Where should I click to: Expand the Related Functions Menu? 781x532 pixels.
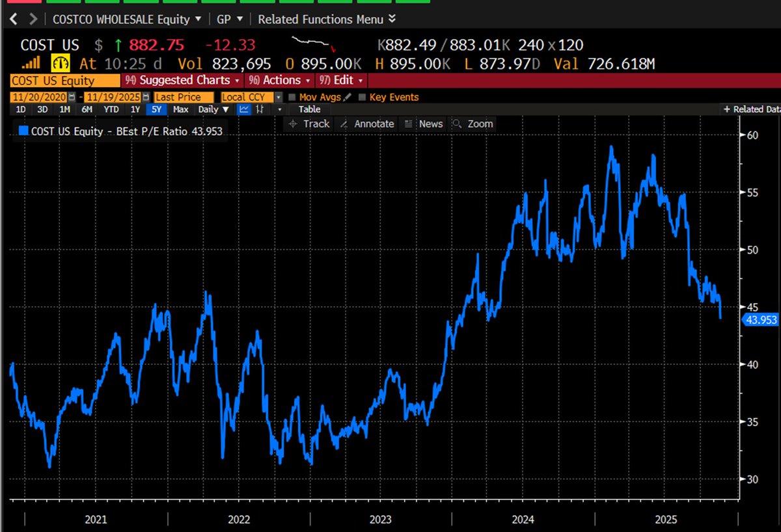(327, 19)
